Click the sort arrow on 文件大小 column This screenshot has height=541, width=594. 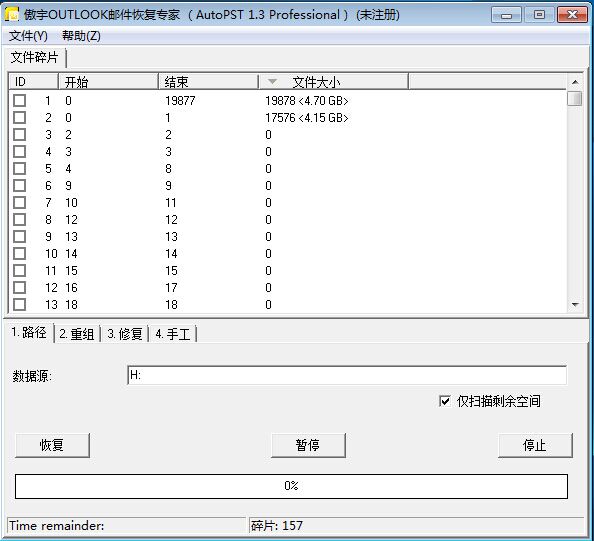coord(272,81)
